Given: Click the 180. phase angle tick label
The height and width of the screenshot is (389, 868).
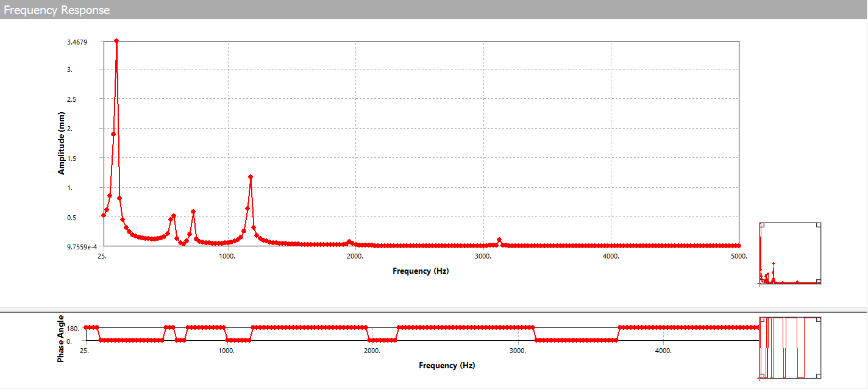Looking at the screenshot, I should click(x=73, y=329).
